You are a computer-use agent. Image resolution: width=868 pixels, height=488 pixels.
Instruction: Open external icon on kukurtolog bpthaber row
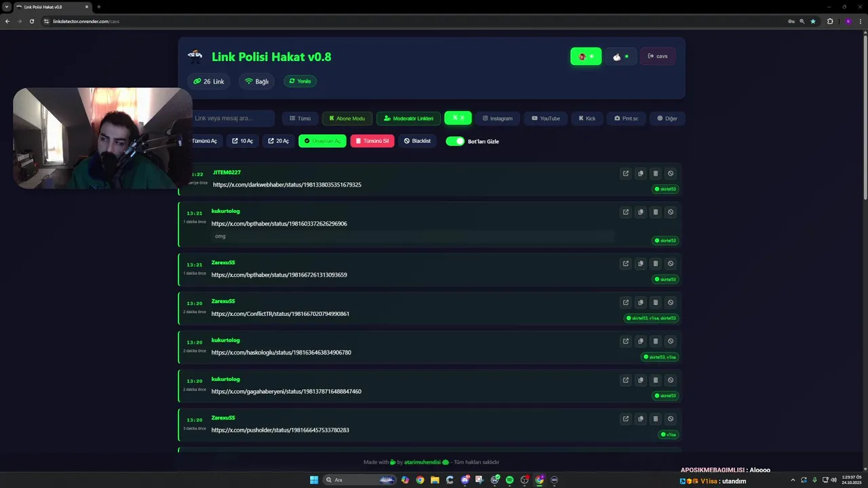click(x=625, y=212)
